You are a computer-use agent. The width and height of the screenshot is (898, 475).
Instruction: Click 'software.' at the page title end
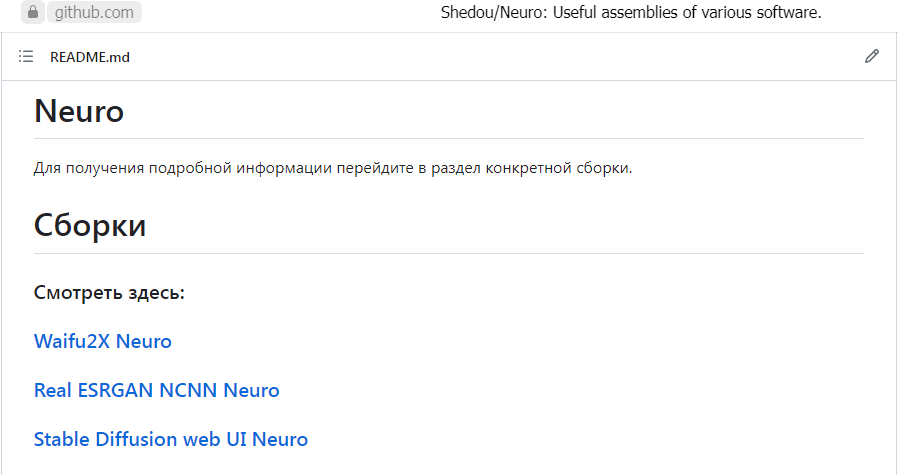(x=788, y=13)
